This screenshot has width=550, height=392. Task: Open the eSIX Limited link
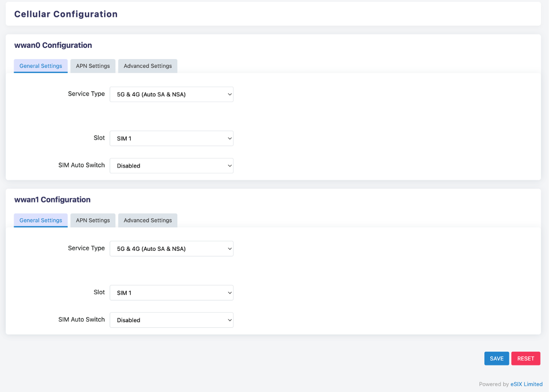pyautogui.click(x=527, y=384)
